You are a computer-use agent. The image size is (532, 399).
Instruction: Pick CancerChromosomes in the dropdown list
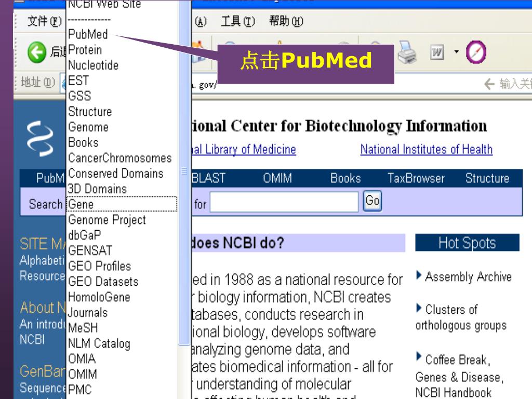point(120,158)
